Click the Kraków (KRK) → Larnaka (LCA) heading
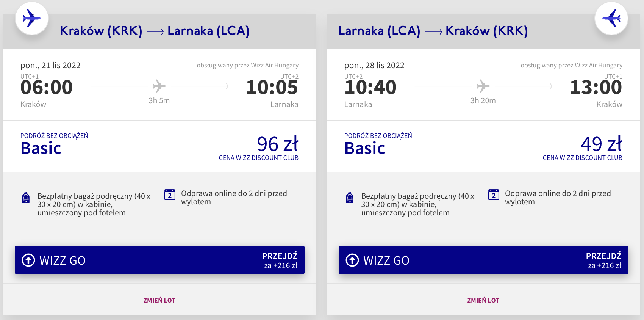This screenshot has height=320, width=644. pyautogui.click(x=155, y=31)
